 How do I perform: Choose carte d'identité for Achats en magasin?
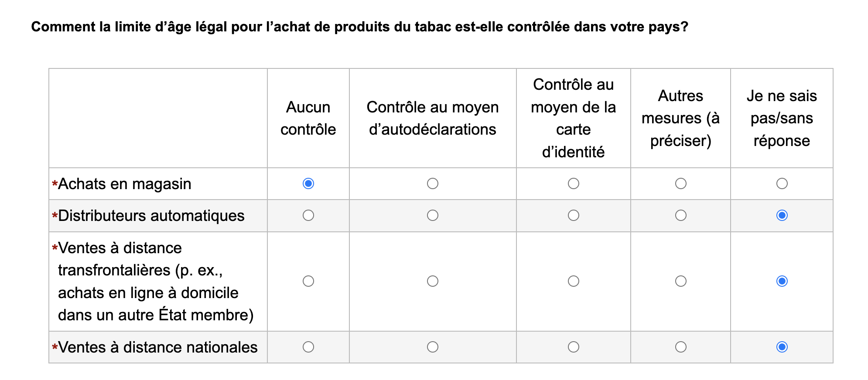pyautogui.click(x=574, y=183)
